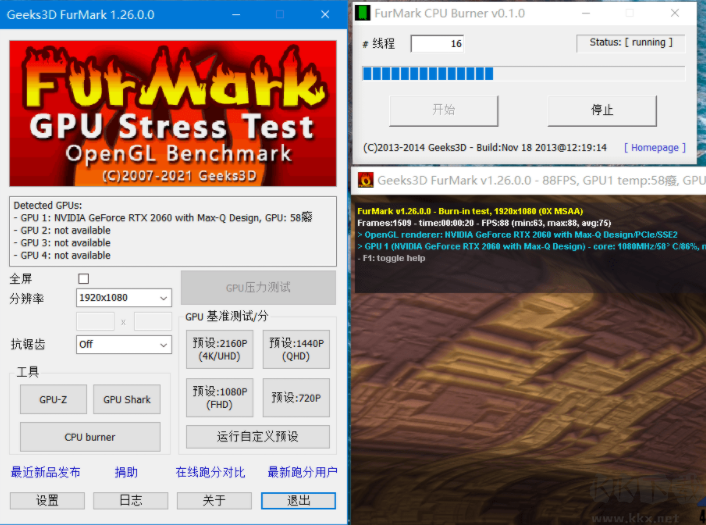Viewport: 706px width, 525px height.
Task: Click the 线程 thread count field showing 16
Action: click(437, 44)
